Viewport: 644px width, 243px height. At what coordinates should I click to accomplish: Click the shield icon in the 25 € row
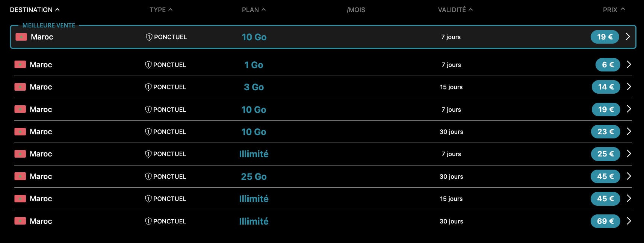pos(148,154)
